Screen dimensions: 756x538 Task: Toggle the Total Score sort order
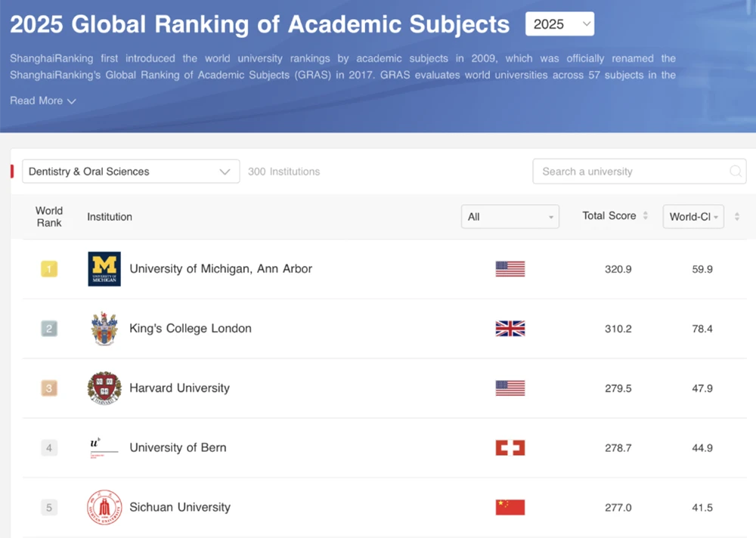tap(643, 216)
